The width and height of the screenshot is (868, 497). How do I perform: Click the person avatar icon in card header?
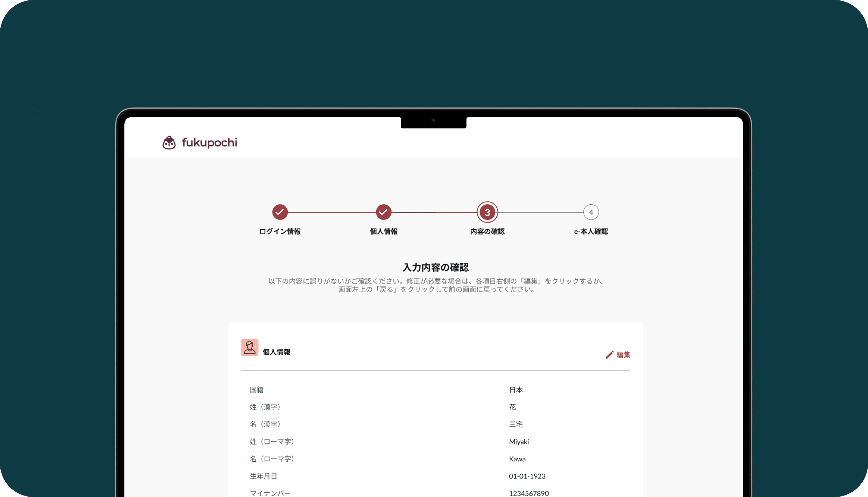pos(250,347)
